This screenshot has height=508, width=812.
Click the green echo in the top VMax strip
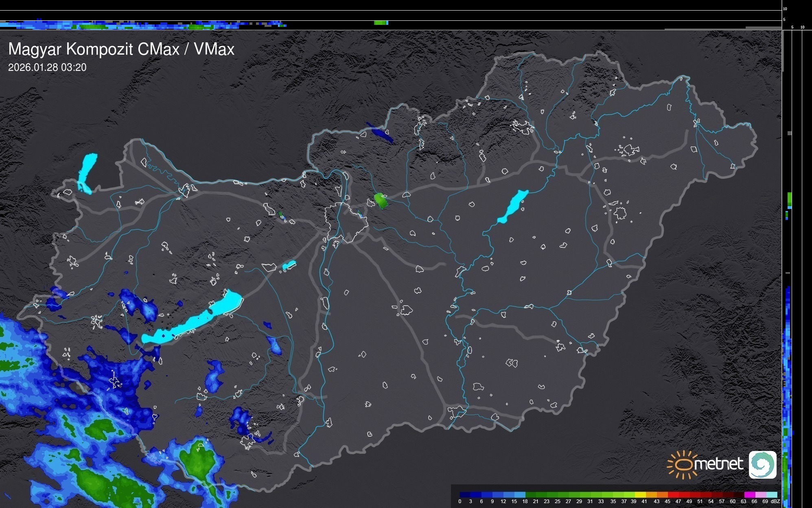point(381,23)
